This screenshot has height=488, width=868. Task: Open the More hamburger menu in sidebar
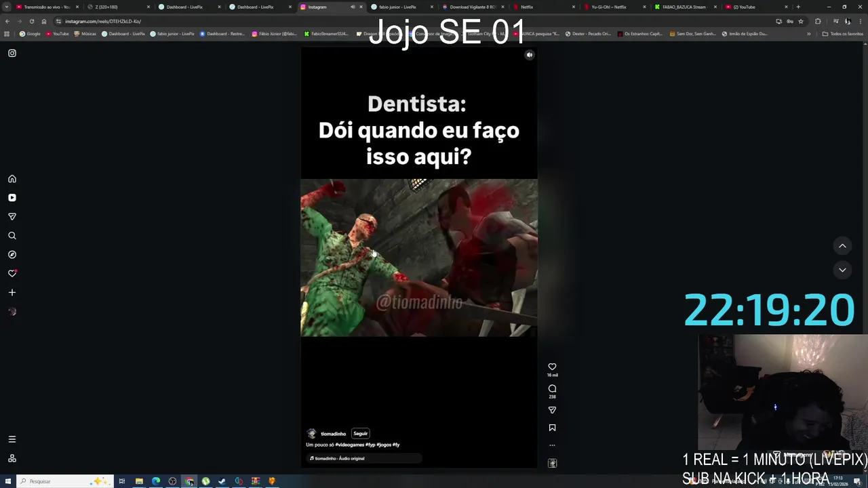12,439
